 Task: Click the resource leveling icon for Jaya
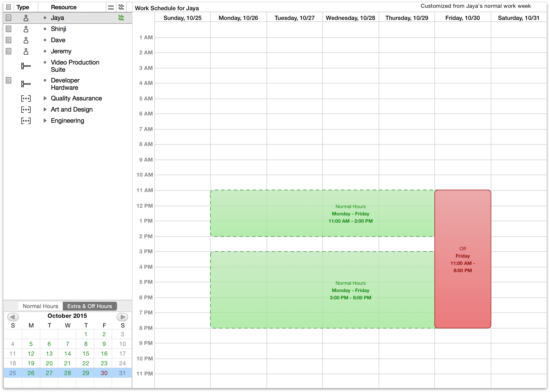(x=121, y=18)
